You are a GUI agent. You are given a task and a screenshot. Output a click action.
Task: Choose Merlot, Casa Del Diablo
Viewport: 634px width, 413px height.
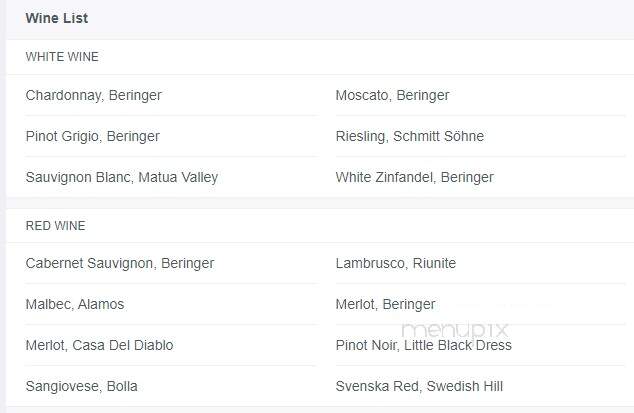tap(99, 345)
